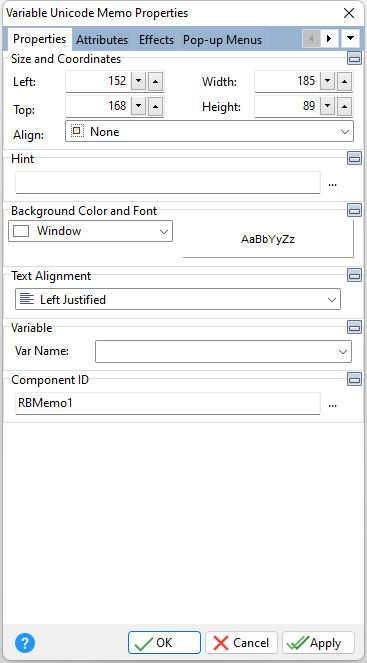Open the Hint editor ellipsis button

(333, 183)
